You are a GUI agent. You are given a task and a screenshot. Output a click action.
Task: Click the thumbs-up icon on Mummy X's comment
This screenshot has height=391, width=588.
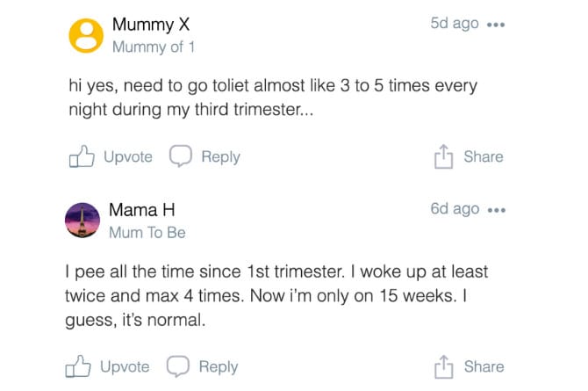click(81, 157)
